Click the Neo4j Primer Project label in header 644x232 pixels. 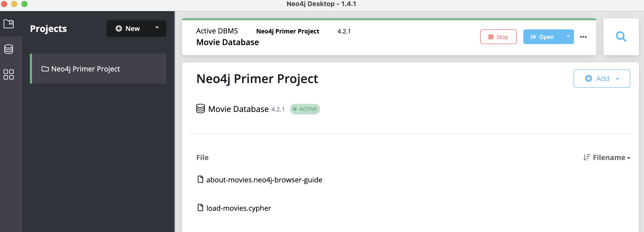[288, 31]
